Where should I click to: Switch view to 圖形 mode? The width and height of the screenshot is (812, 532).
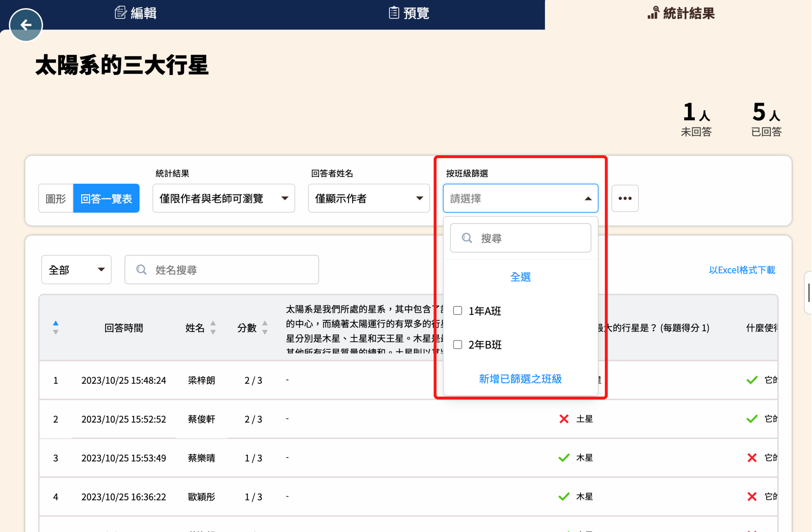[x=56, y=198]
